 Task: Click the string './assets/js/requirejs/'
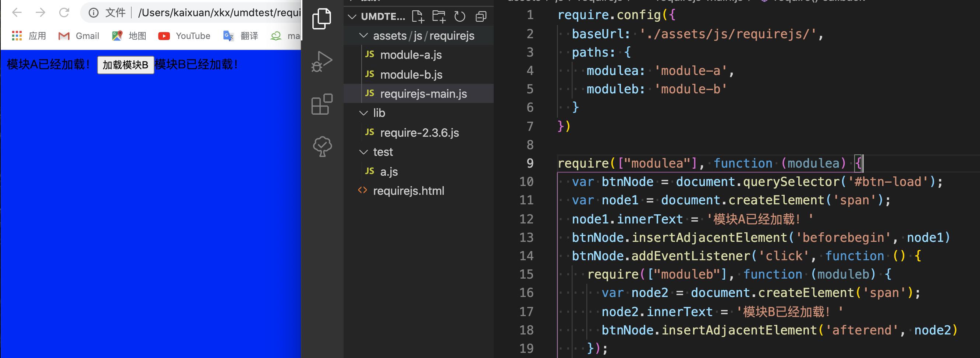pos(728,34)
